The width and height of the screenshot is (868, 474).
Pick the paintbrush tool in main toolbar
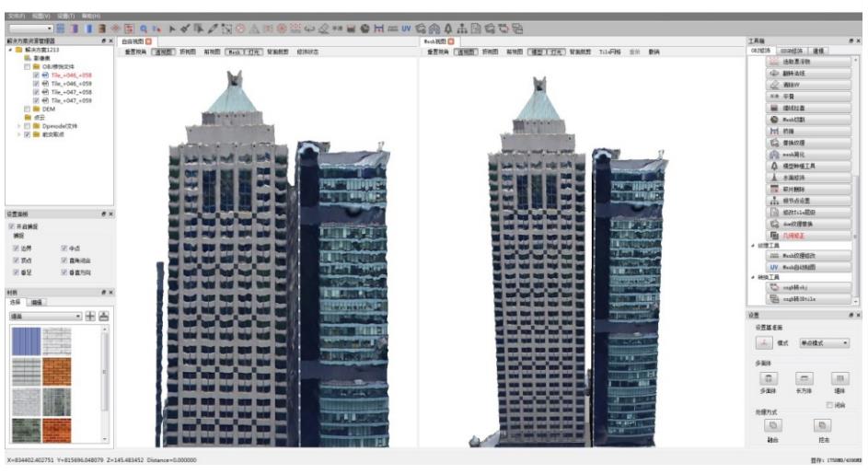(185, 29)
